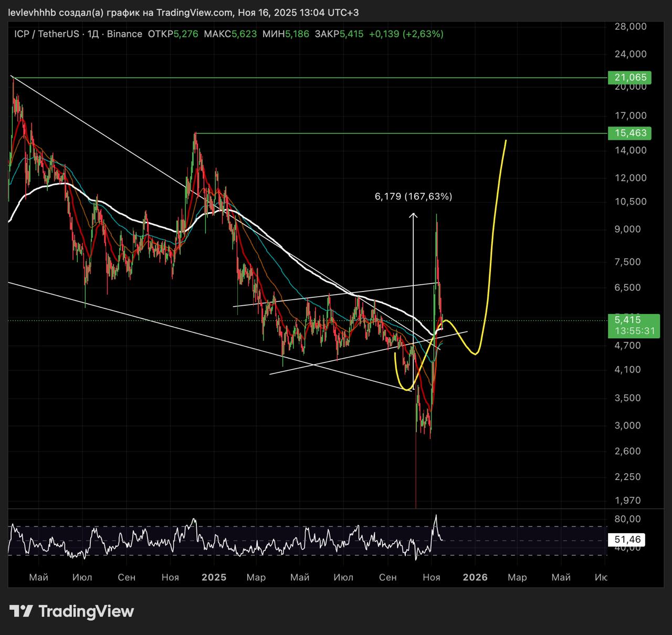Viewport: 672px width, 635px height.
Task: Click the 2026 year label on time axis
Action: click(475, 577)
